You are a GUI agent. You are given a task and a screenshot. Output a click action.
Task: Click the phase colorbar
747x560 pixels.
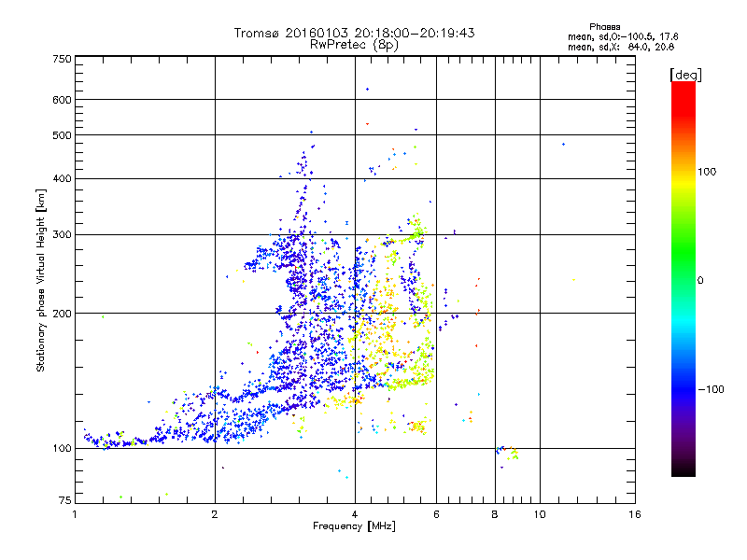684,278
